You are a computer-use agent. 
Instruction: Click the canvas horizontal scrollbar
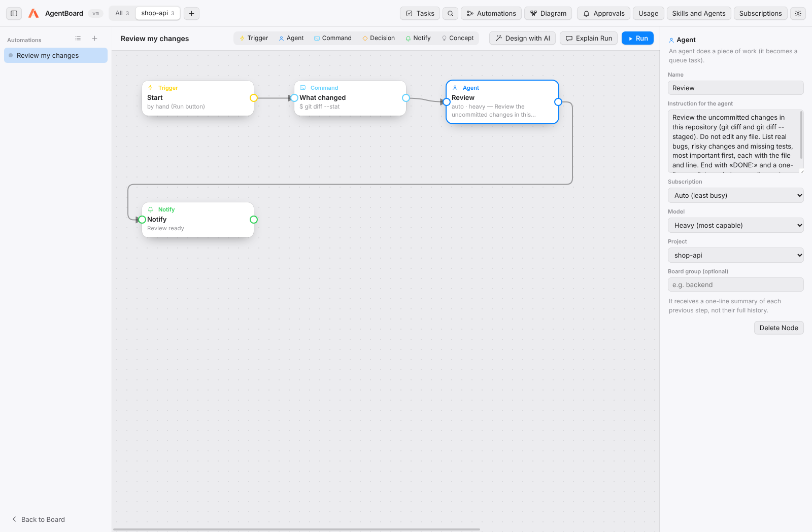[296, 529]
